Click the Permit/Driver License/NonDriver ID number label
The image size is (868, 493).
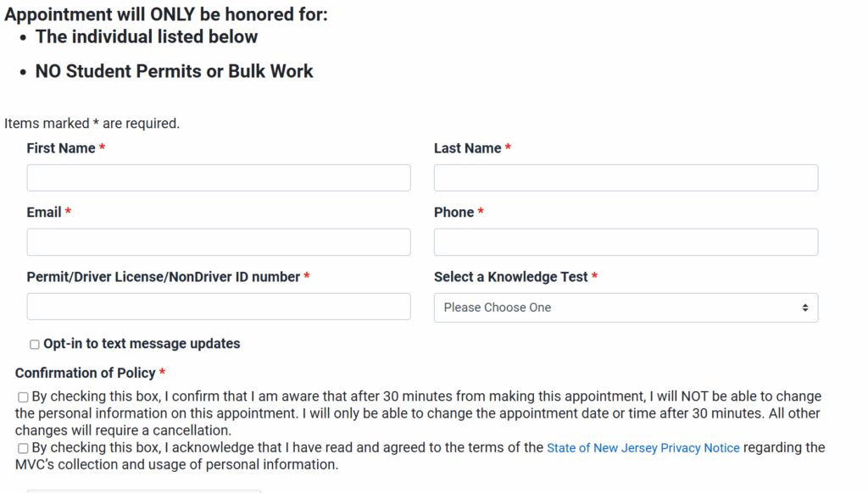[164, 277]
